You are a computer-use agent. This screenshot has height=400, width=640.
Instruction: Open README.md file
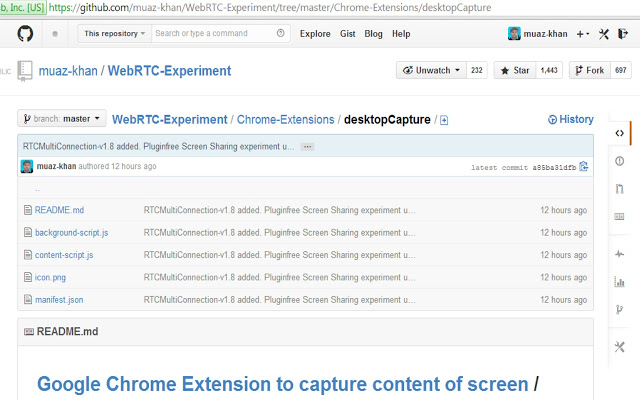click(x=60, y=210)
